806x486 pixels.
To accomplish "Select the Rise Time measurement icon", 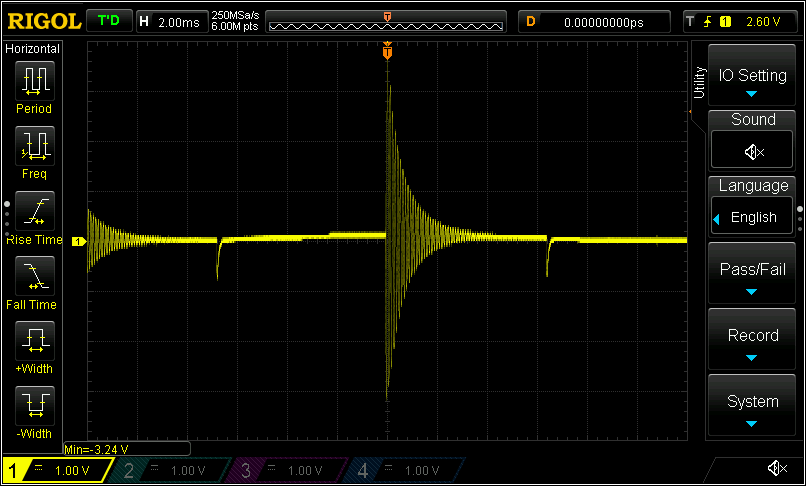I will 34,210.
